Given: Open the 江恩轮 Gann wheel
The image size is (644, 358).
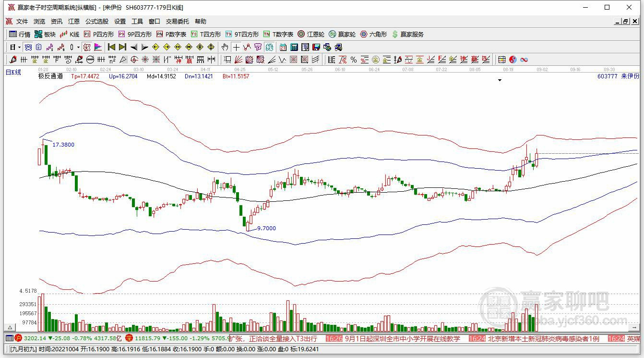Looking at the screenshot, I should [x=311, y=34].
